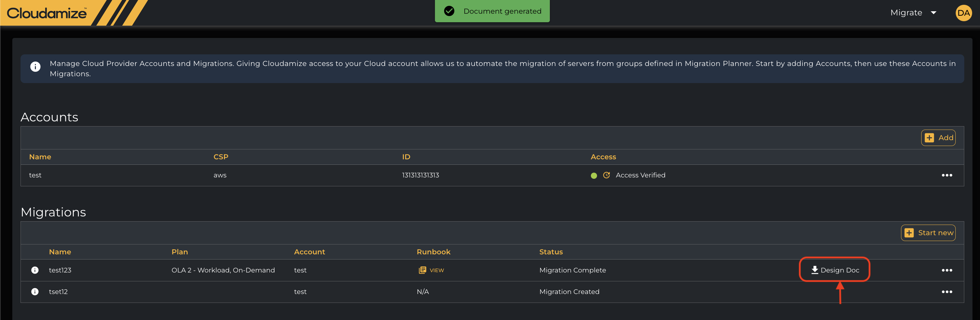Click the info icon in the banner
Viewport: 980px width, 320px height.
tap(35, 67)
